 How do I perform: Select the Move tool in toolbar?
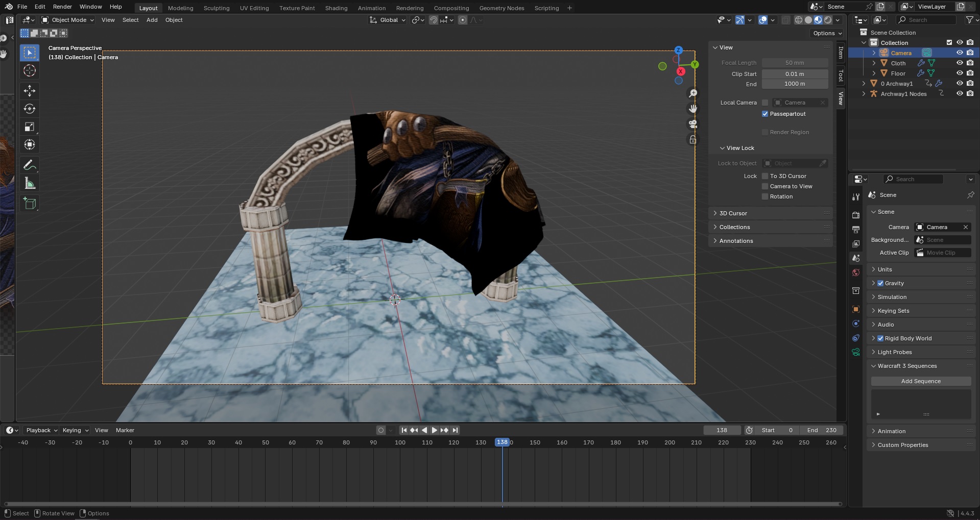(x=30, y=91)
